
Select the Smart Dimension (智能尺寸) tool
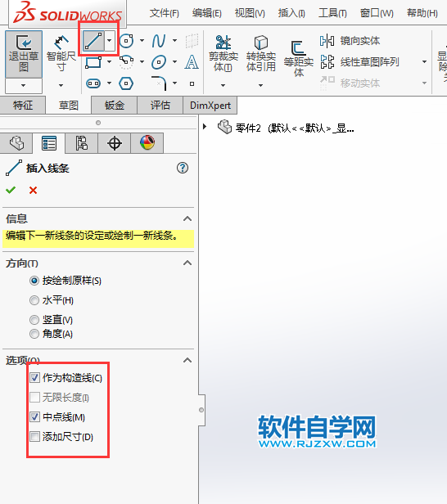(61, 54)
